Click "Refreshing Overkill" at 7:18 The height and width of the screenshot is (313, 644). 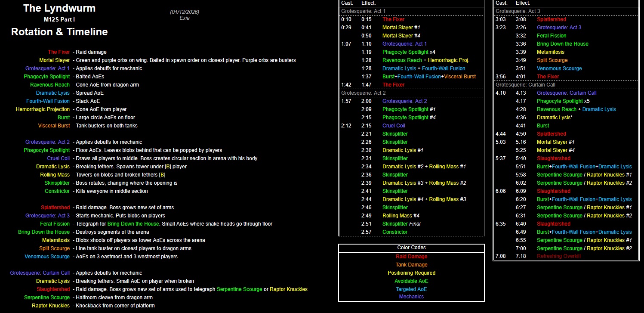tap(558, 256)
